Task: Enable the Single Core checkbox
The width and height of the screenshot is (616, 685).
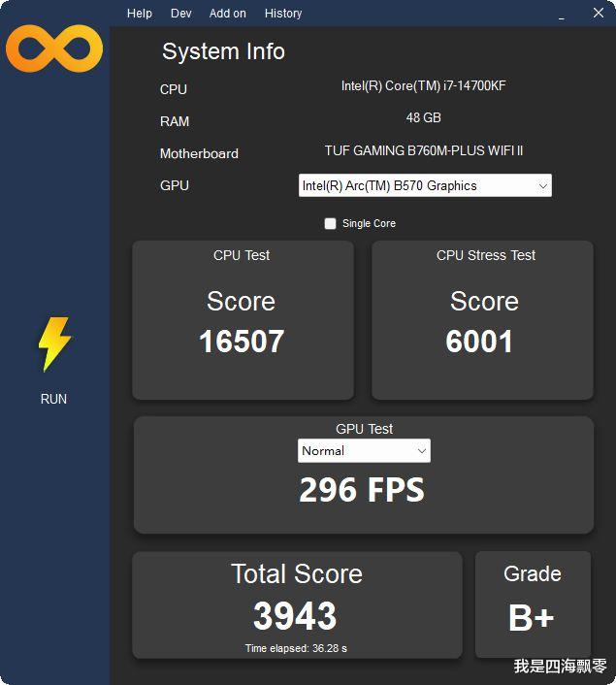Action: (330, 224)
